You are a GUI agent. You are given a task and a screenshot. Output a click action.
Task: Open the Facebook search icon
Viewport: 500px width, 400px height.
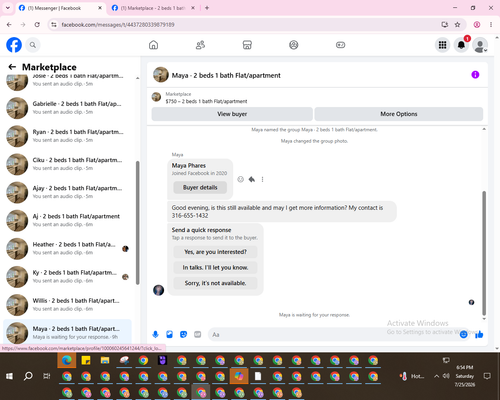(33, 45)
